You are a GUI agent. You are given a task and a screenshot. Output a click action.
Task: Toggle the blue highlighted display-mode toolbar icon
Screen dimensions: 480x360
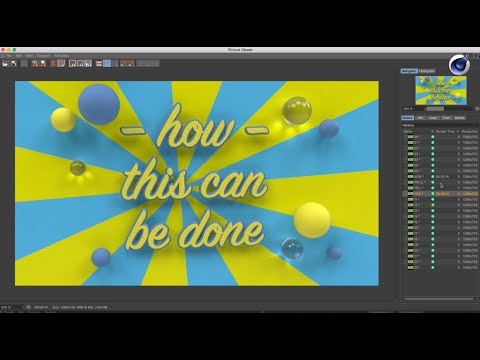(107, 63)
